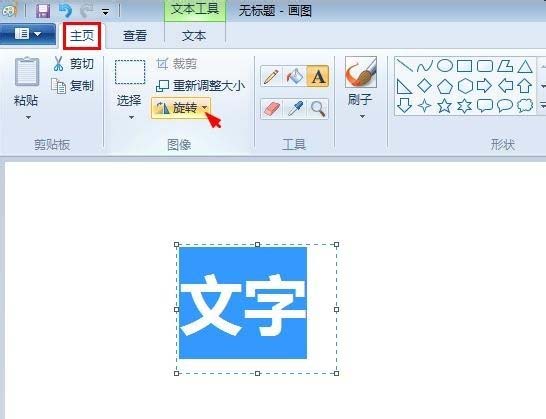Save the file with floppy icon
546x419 pixels.
coord(43,11)
